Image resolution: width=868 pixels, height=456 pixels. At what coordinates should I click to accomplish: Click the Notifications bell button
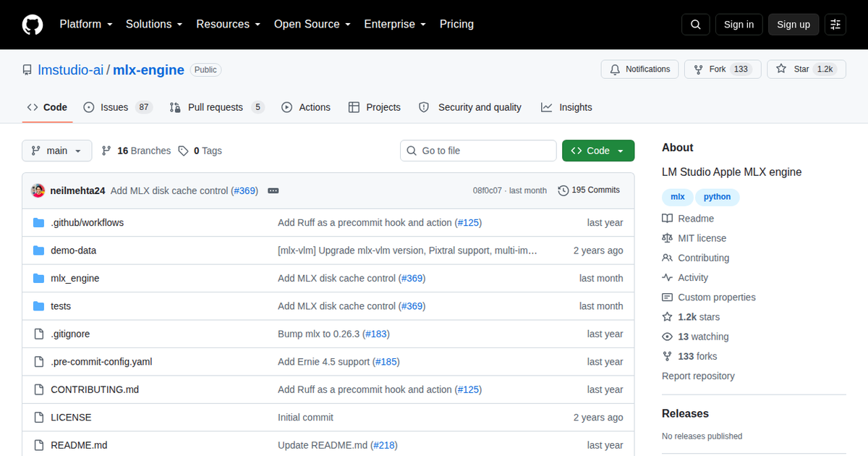pos(639,69)
